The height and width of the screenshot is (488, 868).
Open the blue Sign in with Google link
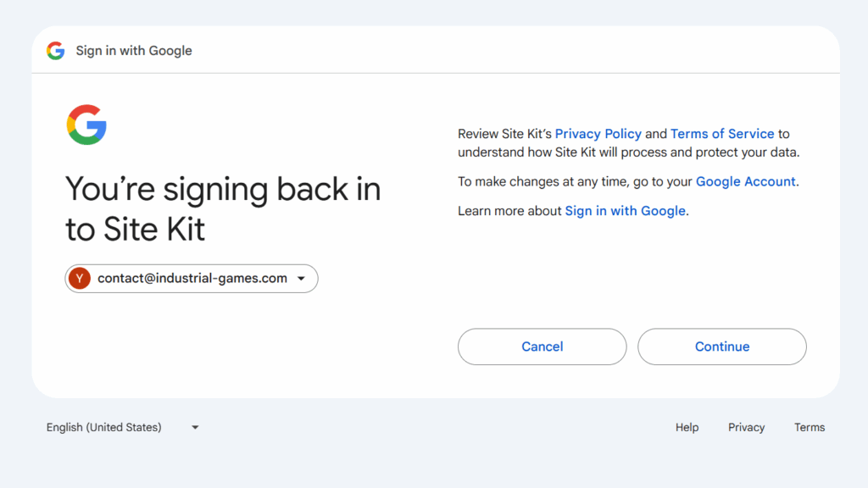point(625,211)
